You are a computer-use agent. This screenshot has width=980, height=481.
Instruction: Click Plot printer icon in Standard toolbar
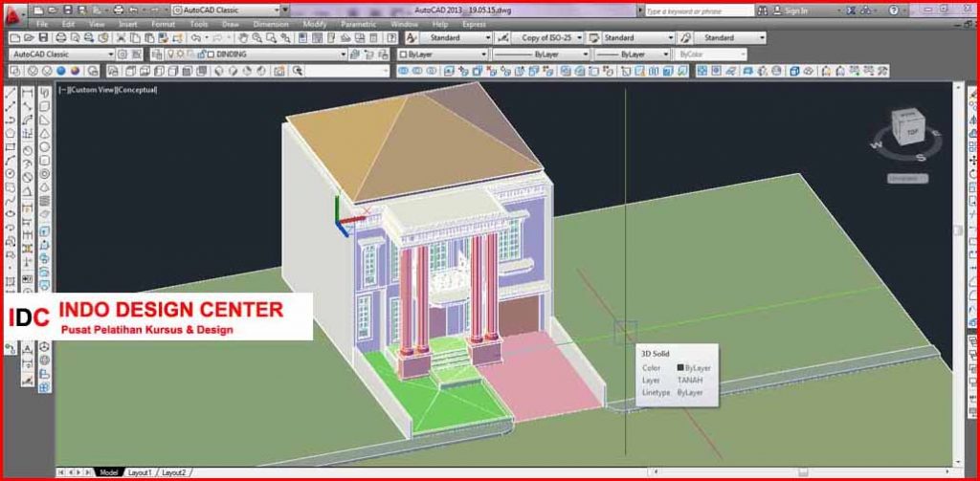click(x=60, y=38)
